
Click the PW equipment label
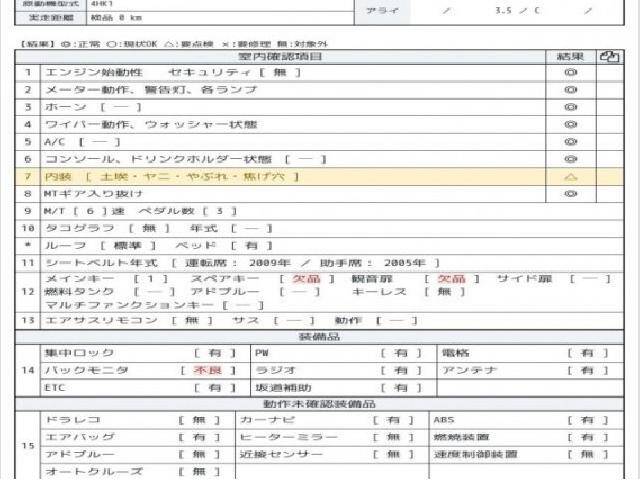262,353
